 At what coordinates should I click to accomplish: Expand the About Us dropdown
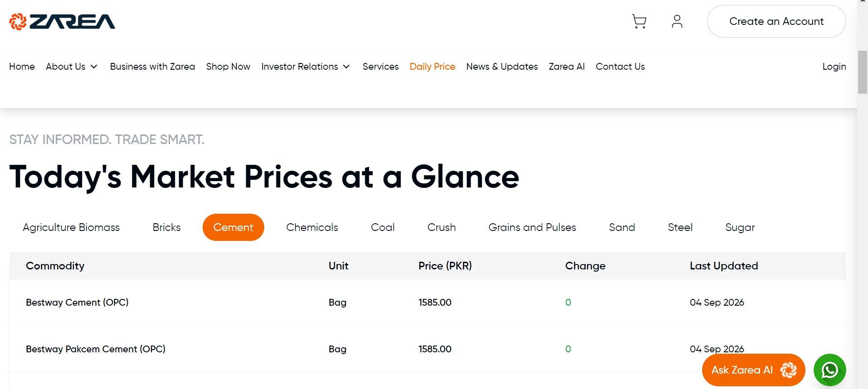click(x=72, y=67)
